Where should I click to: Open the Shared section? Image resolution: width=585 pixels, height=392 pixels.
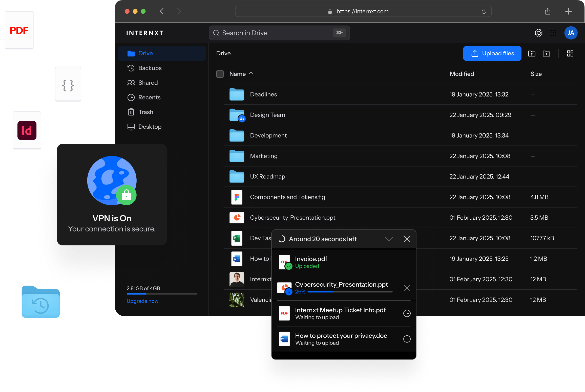(148, 83)
